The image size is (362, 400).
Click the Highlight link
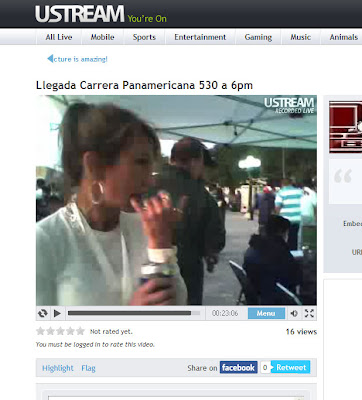[58, 368]
